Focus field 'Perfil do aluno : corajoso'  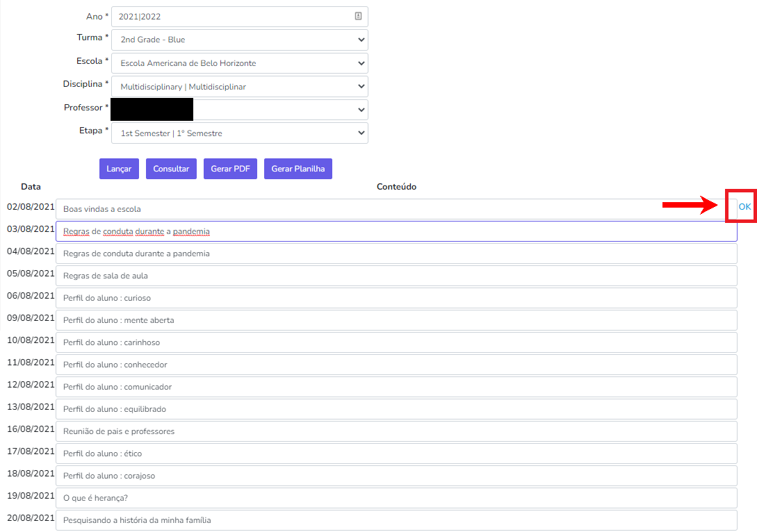tap(396, 475)
